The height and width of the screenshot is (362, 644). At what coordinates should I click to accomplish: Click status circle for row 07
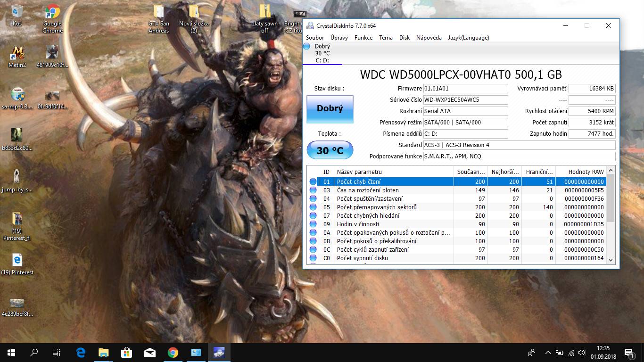point(313,215)
